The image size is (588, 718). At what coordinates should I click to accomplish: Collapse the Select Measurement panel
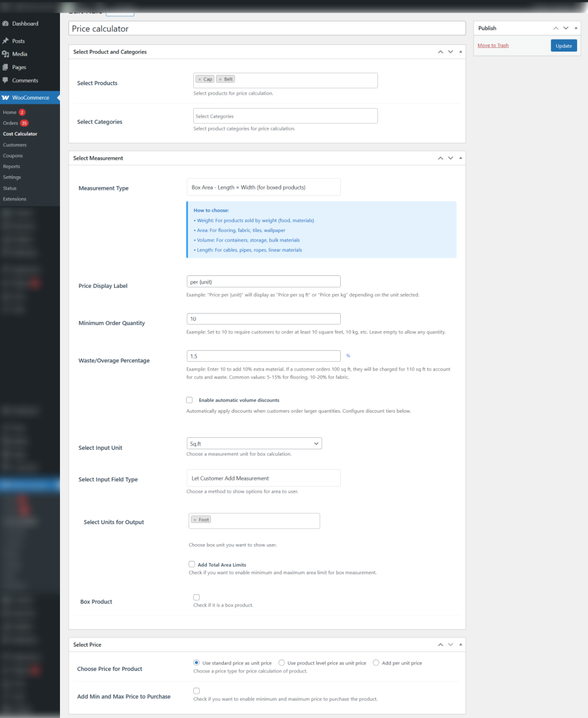pyautogui.click(x=460, y=158)
